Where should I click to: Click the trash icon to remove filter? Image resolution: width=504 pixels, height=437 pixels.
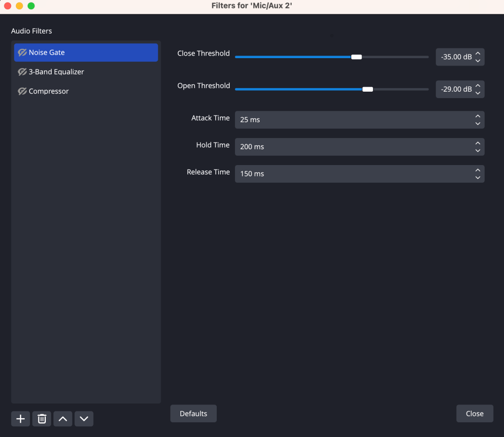coord(42,419)
